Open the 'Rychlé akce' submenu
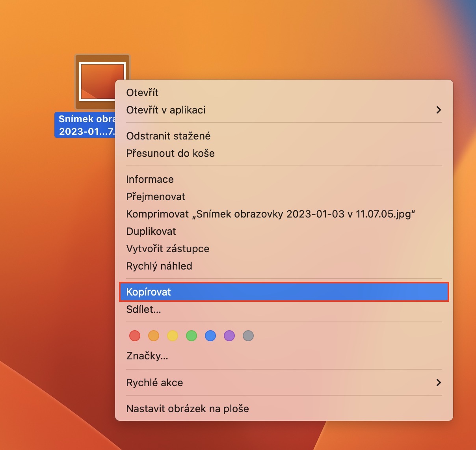This screenshot has height=450, width=476. (x=284, y=383)
